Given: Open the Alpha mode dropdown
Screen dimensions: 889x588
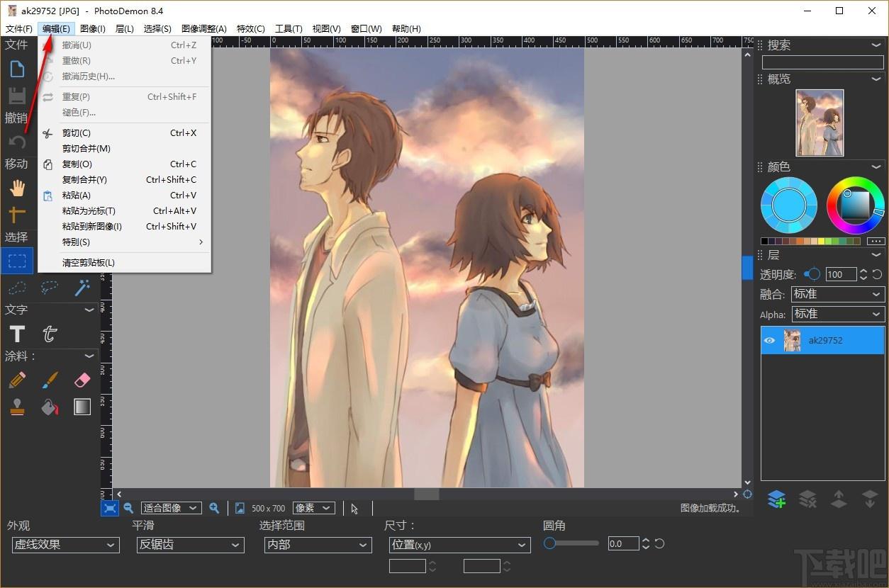Looking at the screenshot, I should tap(837, 314).
